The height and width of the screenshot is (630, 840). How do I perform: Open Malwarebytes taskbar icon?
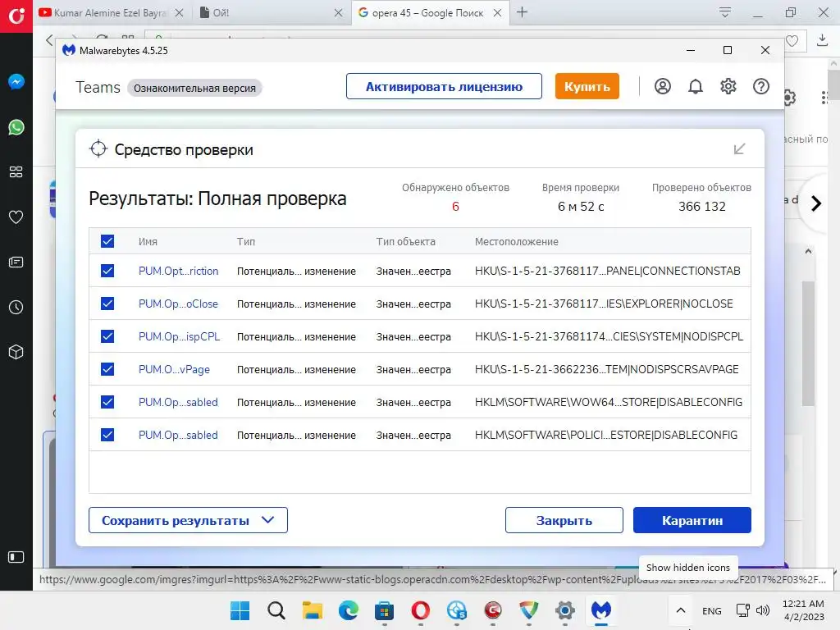point(601,610)
